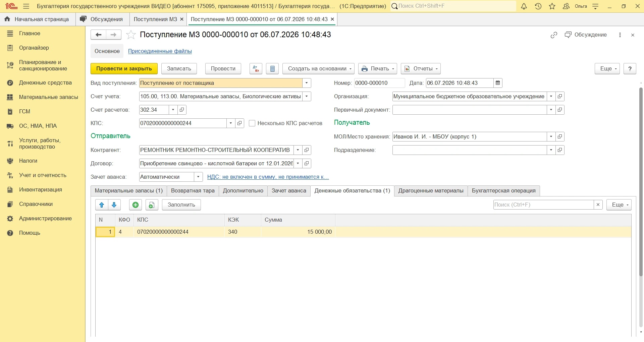Copy the selected table row icon
The image size is (644, 342).
pyautogui.click(x=152, y=205)
